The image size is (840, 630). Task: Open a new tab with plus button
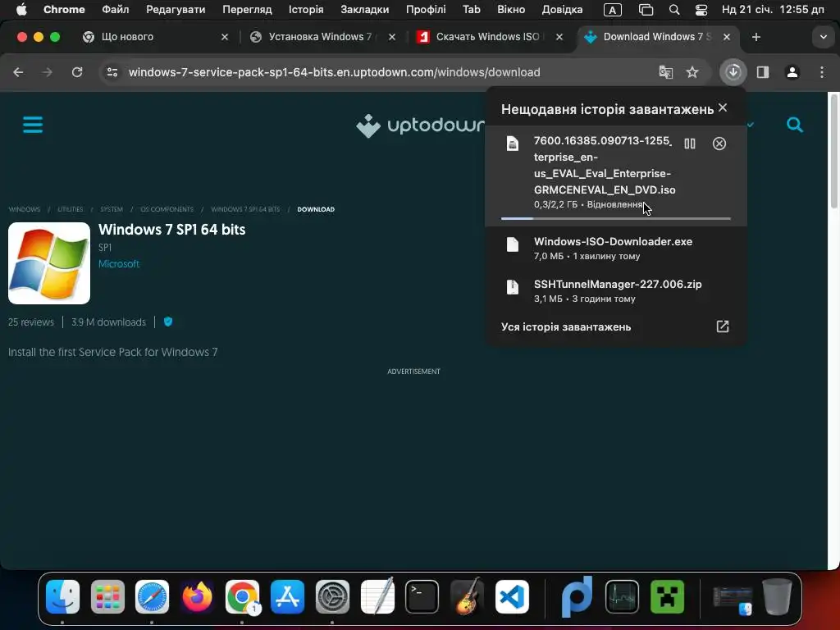756,37
